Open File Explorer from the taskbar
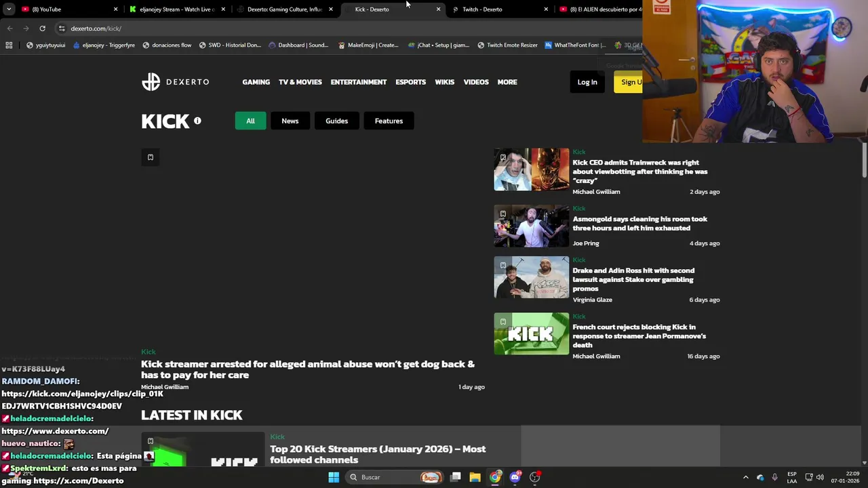The width and height of the screenshot is (868, 488). click(x=475, y=477)
